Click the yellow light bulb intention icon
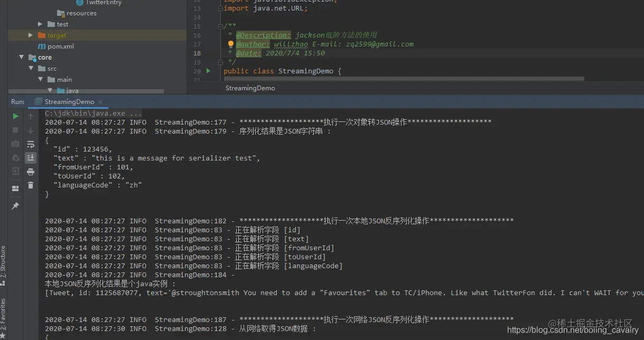 tap(231, 44)
